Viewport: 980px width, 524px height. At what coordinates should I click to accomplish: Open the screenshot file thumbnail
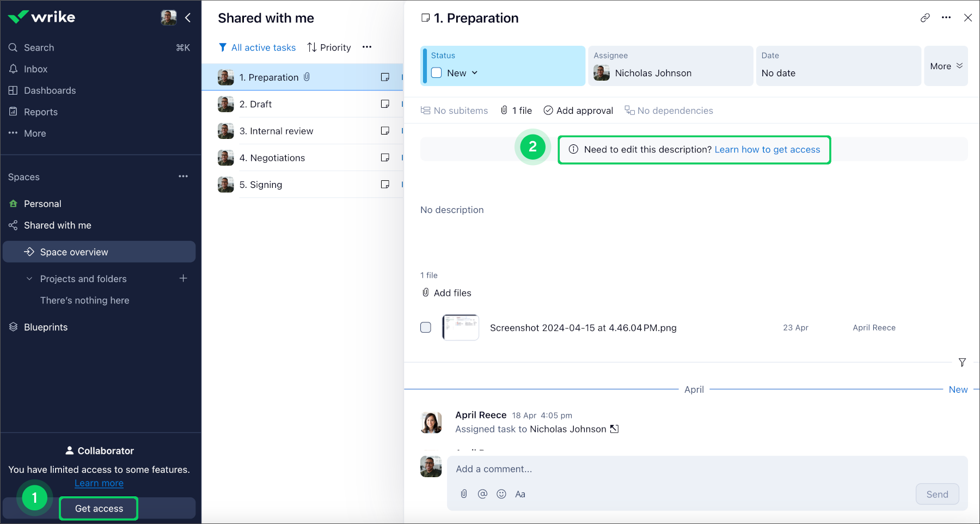point(461,327)
